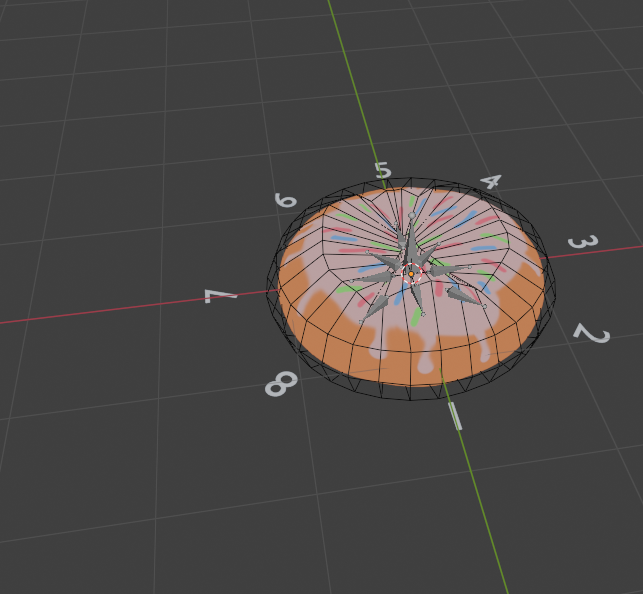Select the number 3 text object

tap(583, 242)
